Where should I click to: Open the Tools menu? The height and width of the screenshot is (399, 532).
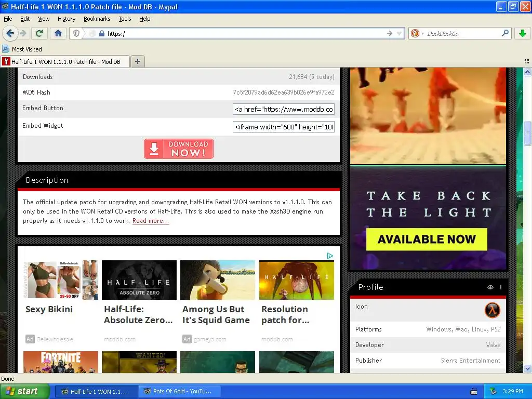[x=125, y=19]
